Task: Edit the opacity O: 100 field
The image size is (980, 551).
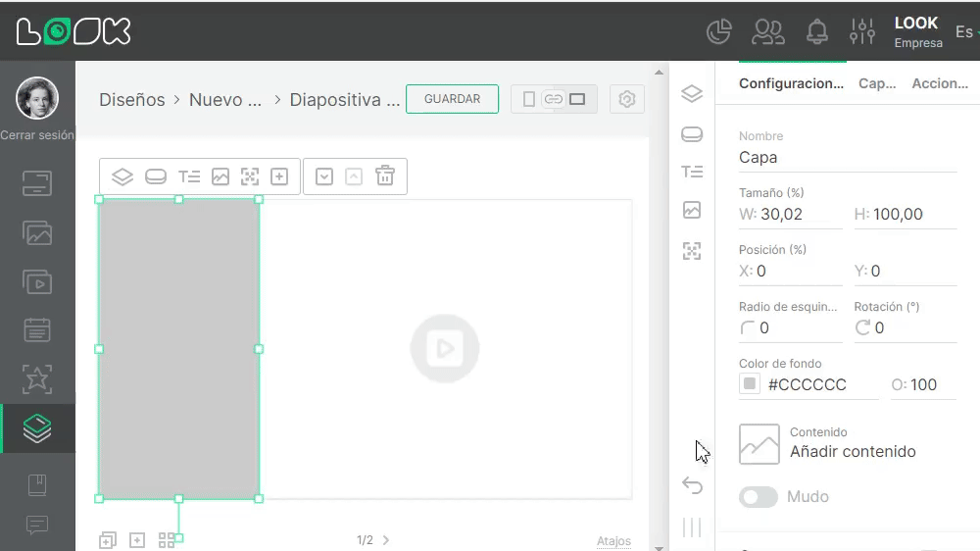Action: (923, 384)
